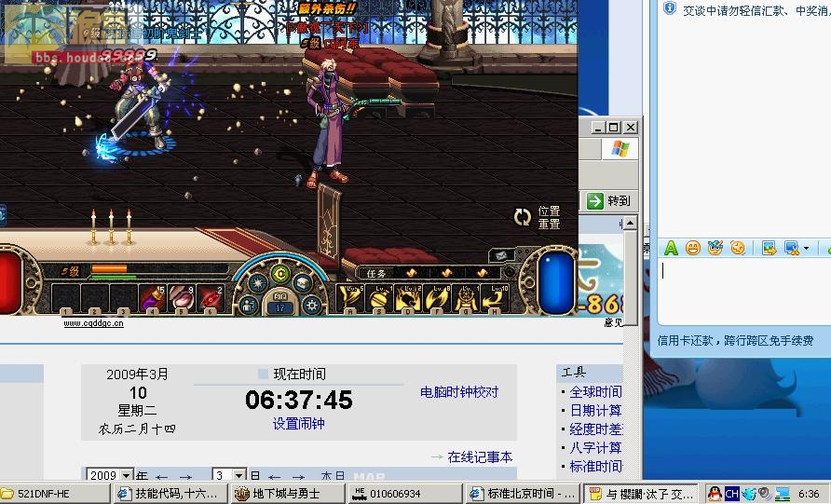Image resolution: width=831 pixels, height=504 pixels.
Task: Open the character info icon in HUD dial
Action: pos(248,305)
